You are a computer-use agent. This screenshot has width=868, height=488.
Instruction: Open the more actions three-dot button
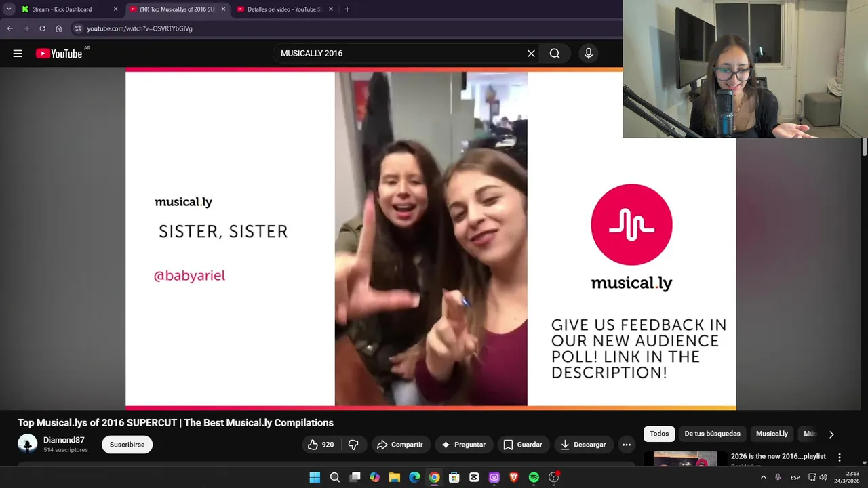(x=627, y=445)
